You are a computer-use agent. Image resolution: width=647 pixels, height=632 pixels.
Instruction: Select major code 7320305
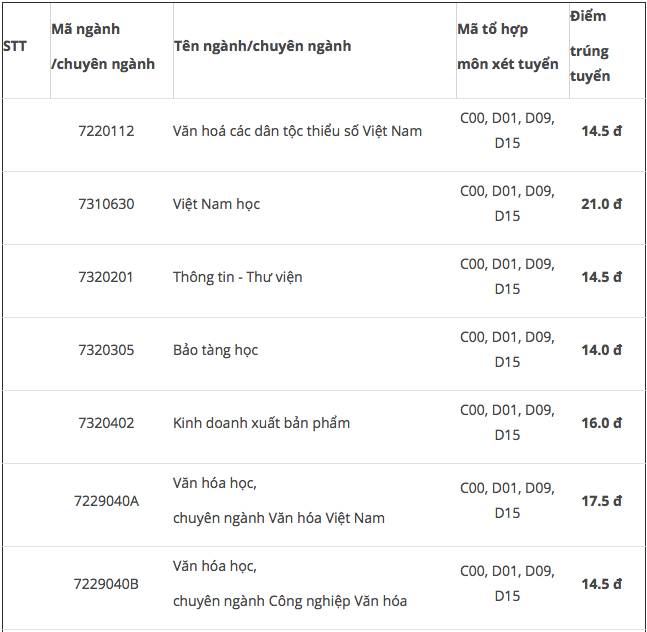coord(106,350)
